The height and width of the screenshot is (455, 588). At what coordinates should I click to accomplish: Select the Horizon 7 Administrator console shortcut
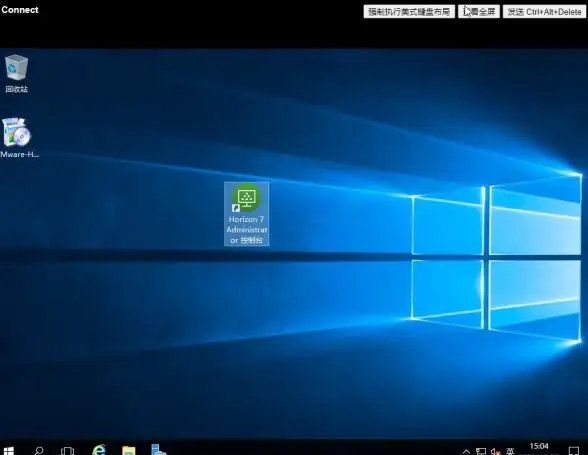click(x=246, y=214)
